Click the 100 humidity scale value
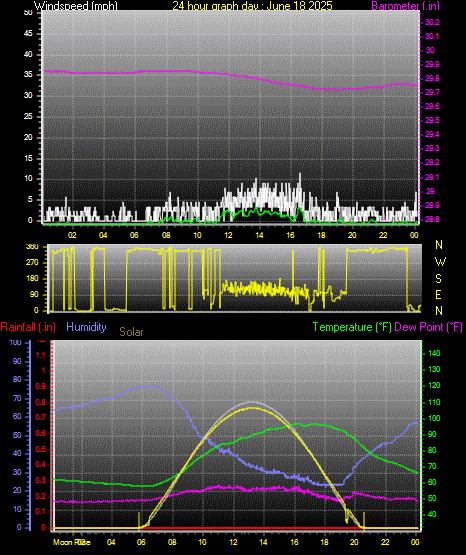The height and width of the screenshot is (555, 466). [x=15, y=343]
